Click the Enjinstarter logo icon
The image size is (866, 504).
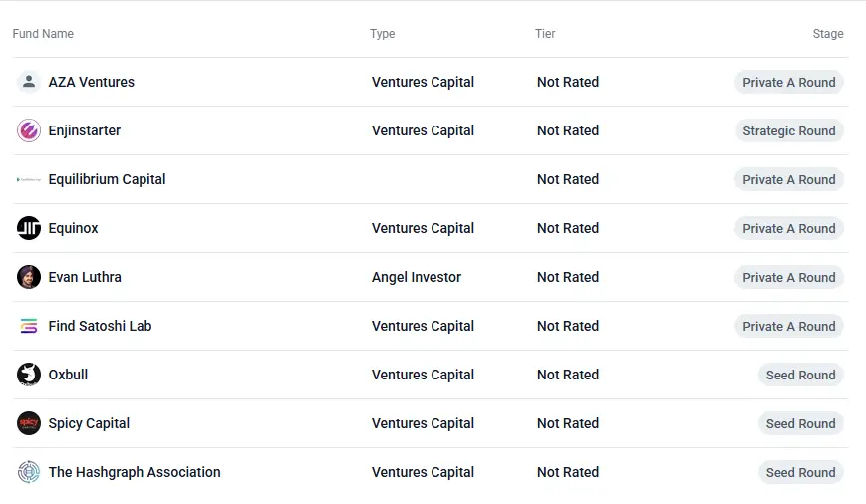click(x=29, y=130)
